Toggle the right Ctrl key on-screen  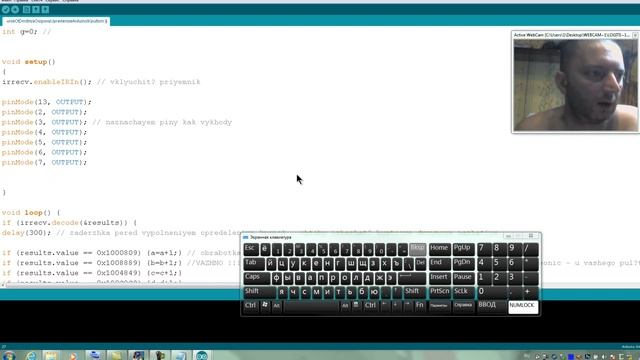coord(371,306)
